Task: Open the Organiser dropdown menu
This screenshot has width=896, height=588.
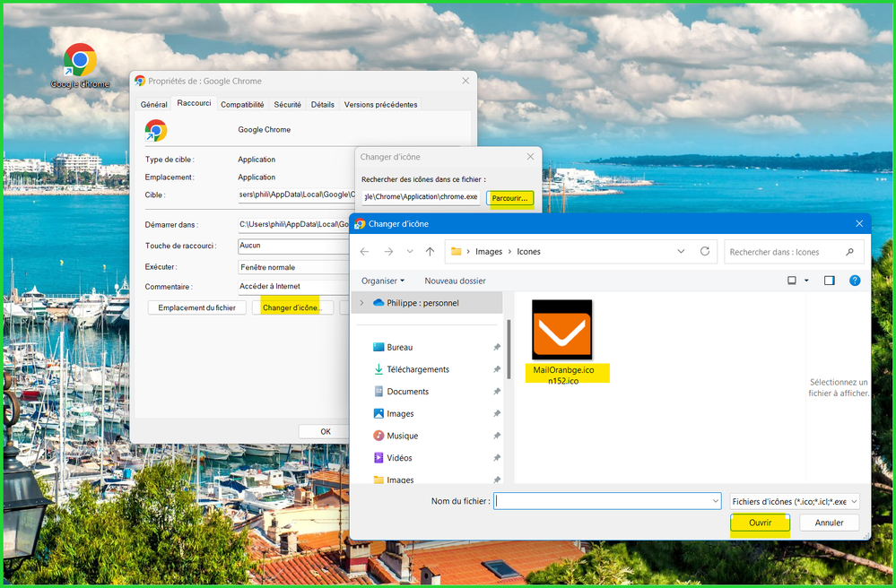Action: [383, 281]
